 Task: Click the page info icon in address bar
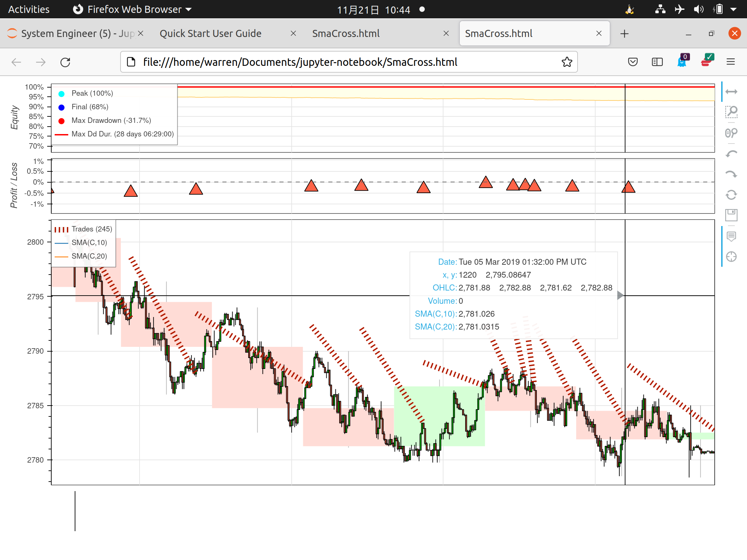click(131, 62)
